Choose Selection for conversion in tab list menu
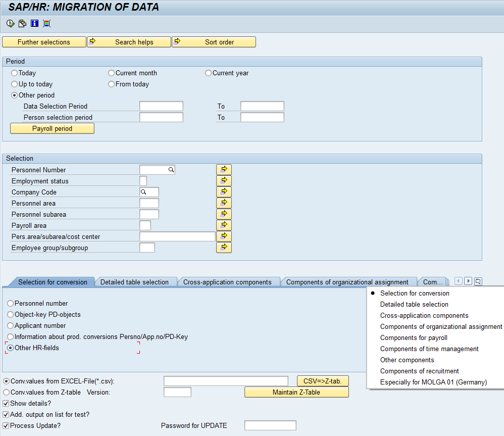Viewport: 504px width, 436px height. [415, 293]
